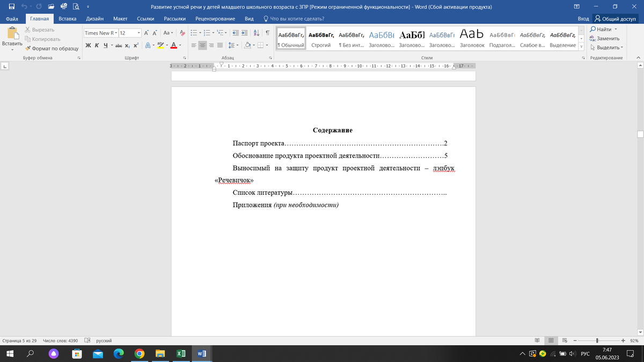The height and width of the screenshot is (362, 644).
Task: Toggle bold formatting (Ж)
Action: pos(88,45)
